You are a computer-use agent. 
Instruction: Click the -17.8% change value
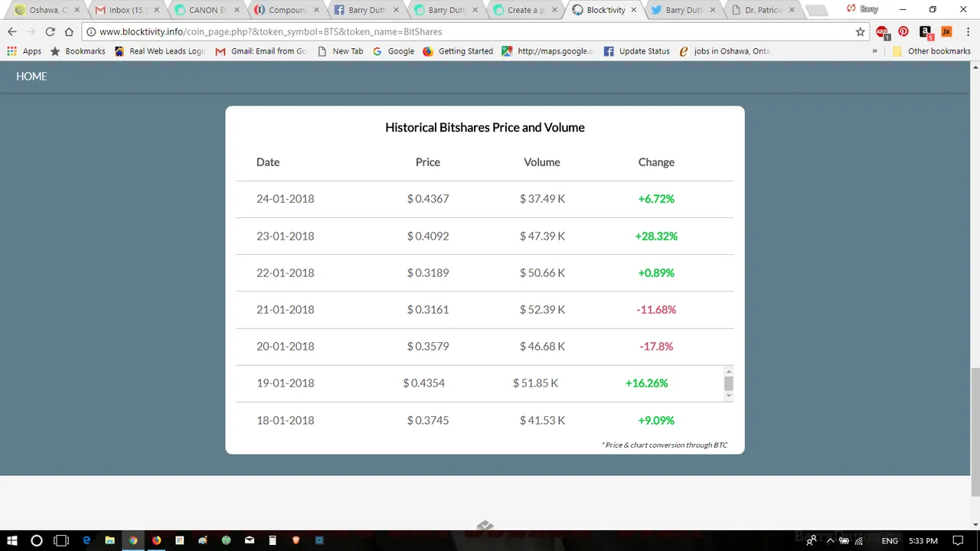click(x=656, y=347)
